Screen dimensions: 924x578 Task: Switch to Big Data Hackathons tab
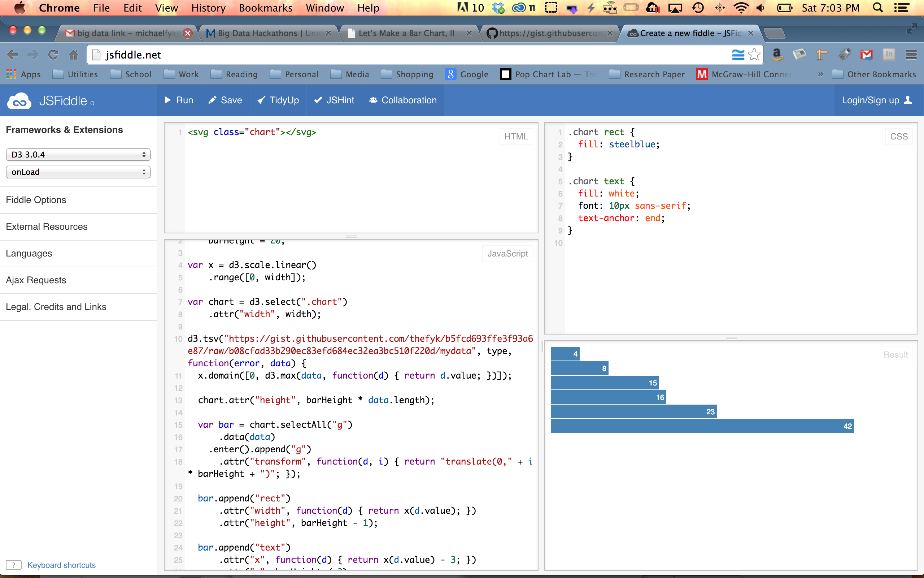click(x=269, y=33)
